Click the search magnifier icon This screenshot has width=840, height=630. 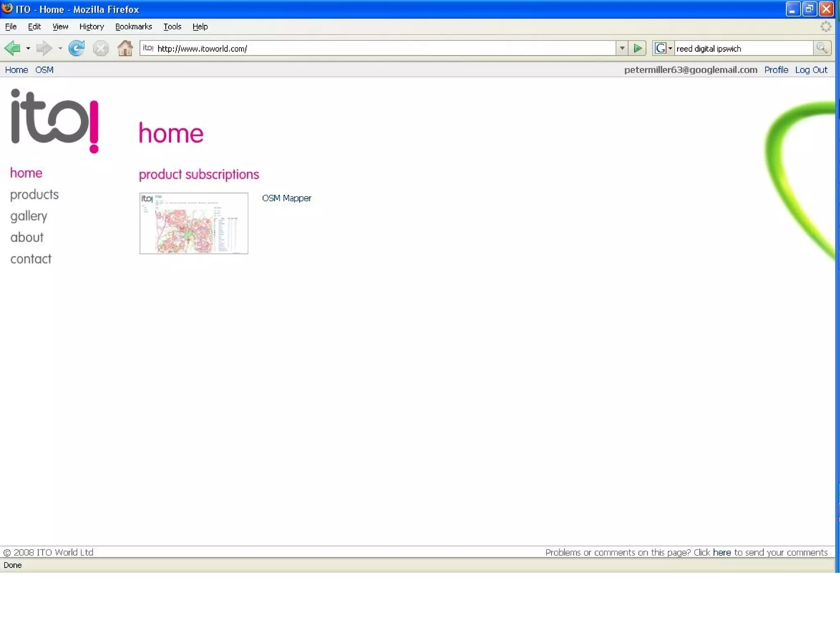tap(822, 48)
